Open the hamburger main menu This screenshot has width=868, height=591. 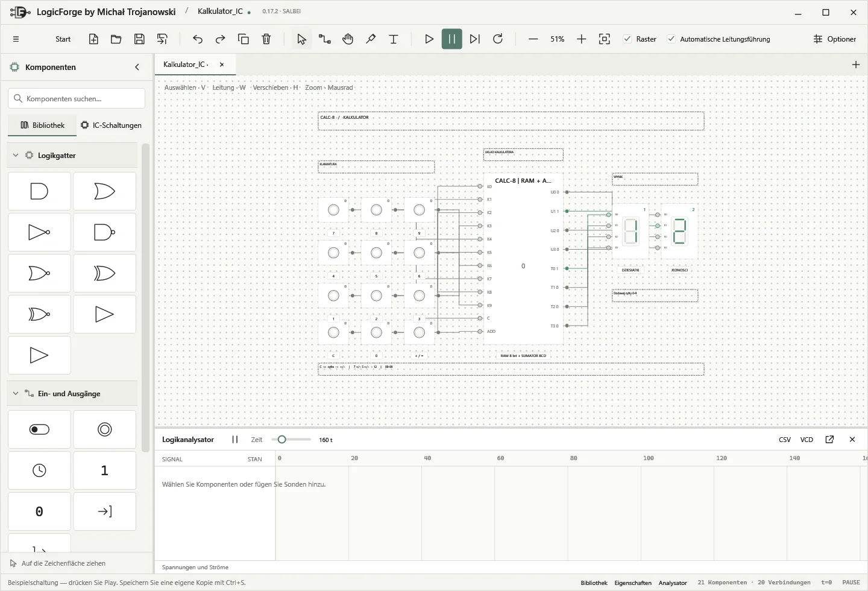point(16,39)
